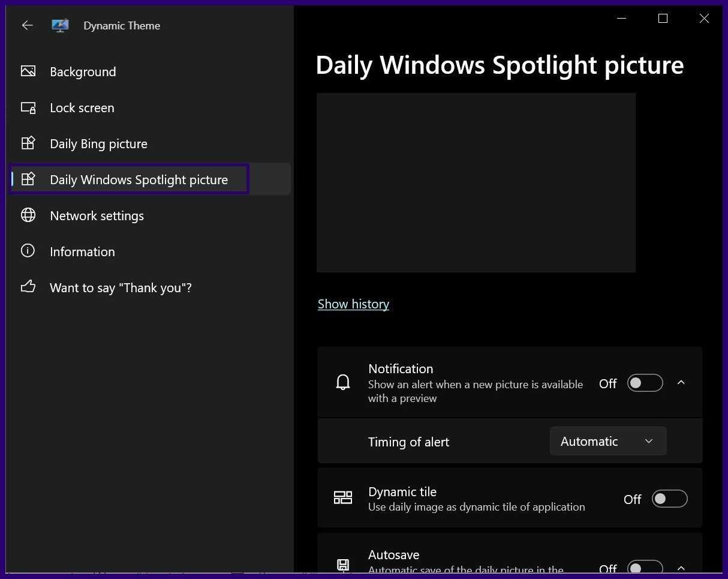Click the Spotlight picture preview area
728x579 pixels.
point(476,182)
